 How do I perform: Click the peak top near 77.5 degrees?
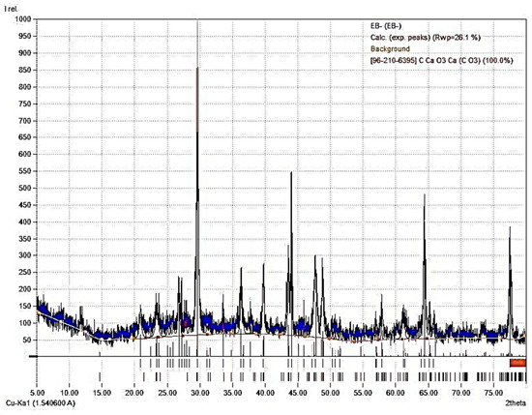(x=510, y=228)
